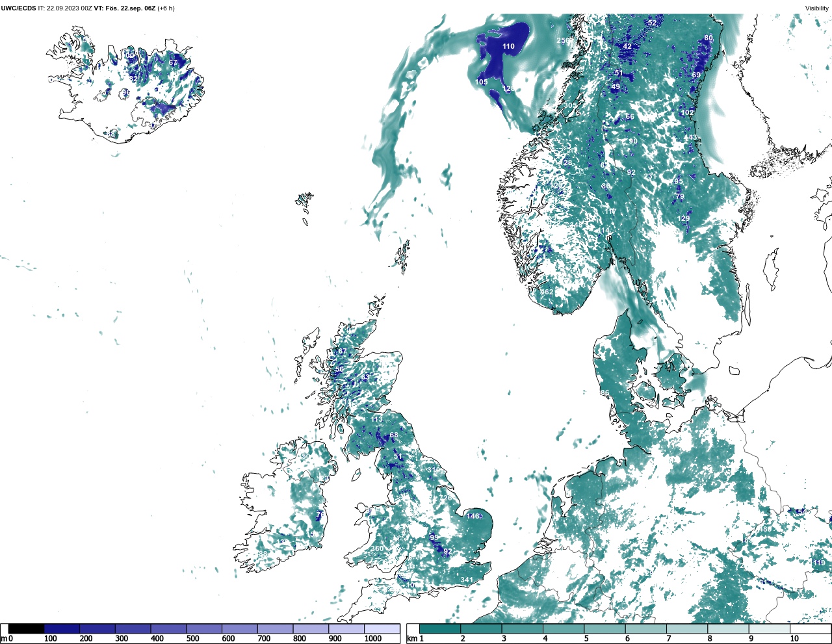Click the '68' value in northern England
Screen dimensions: 832x644
[394, 435]
